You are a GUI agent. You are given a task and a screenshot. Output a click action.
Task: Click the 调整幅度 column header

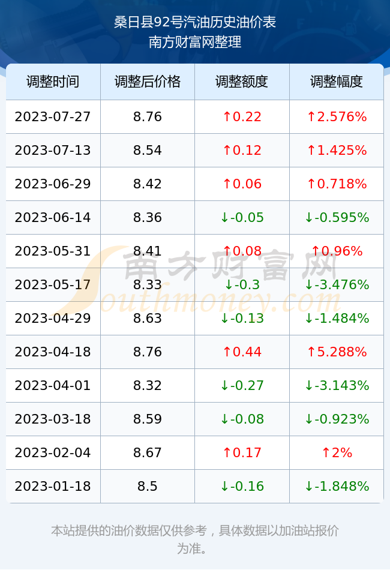coord(337,82)
